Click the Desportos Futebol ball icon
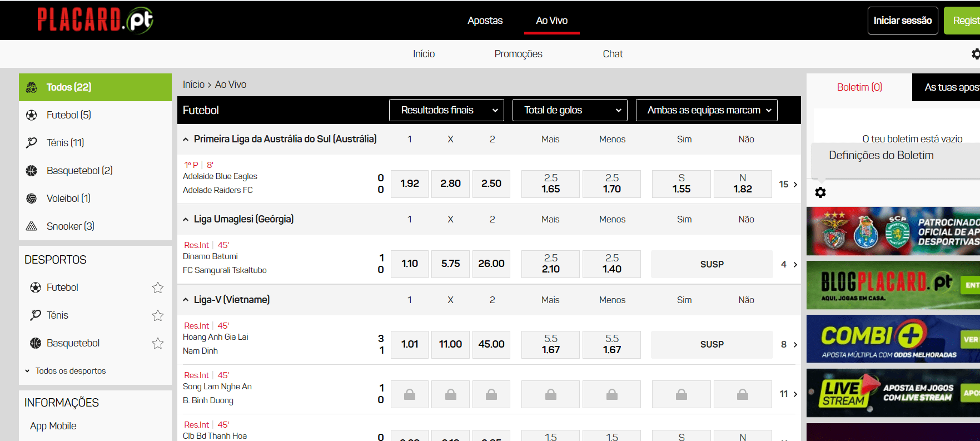 pyautogui.click(x=36, y=288)
